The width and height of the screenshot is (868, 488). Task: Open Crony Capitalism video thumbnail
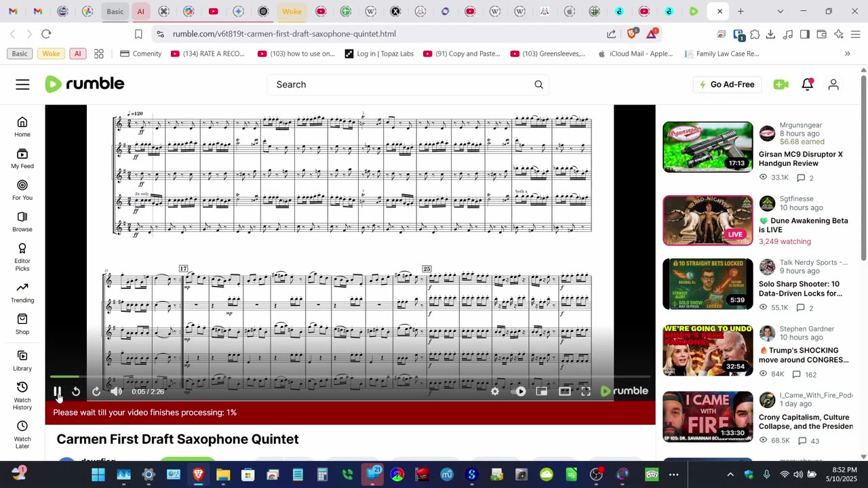click(x=707, y=417)
